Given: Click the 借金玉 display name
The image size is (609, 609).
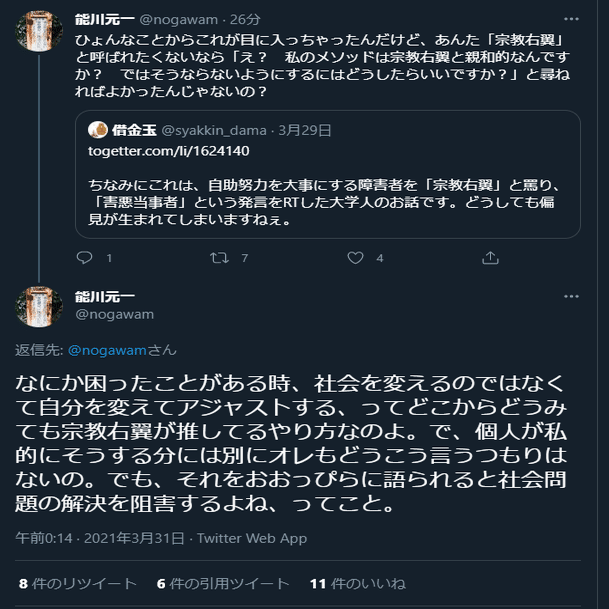Looking at the screenshot, I should coord(134,130).
